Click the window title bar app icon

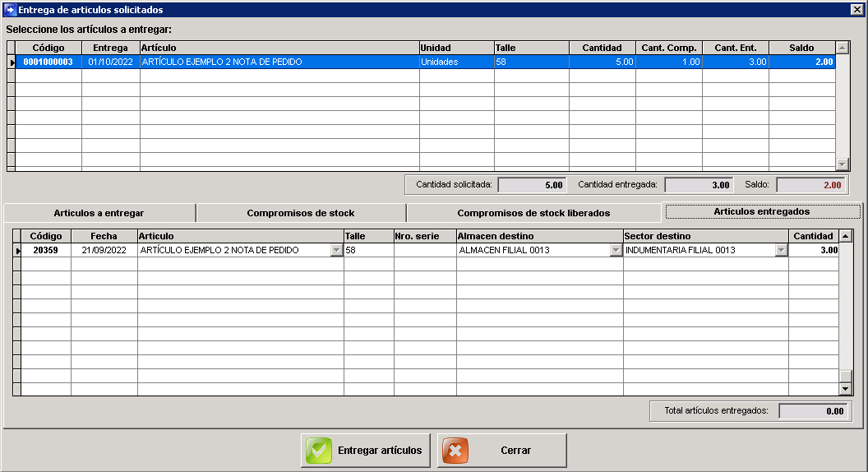[x=10, y=9]
